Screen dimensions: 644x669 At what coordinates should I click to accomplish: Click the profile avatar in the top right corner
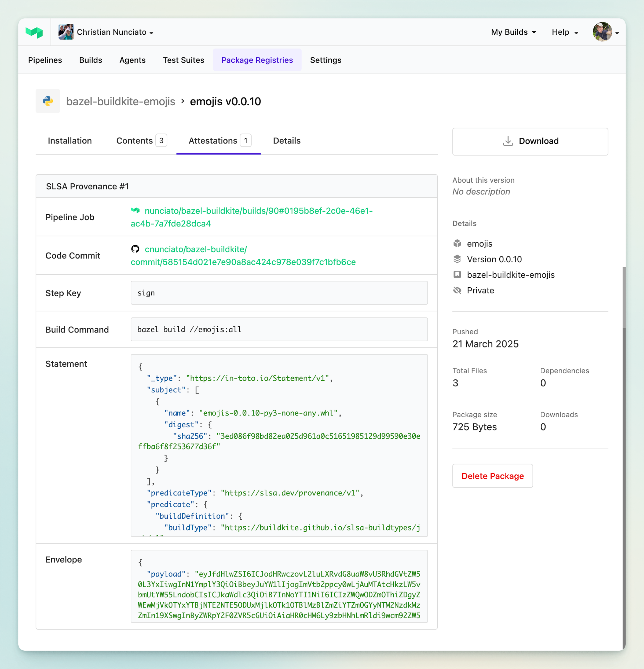coord(603,32)
